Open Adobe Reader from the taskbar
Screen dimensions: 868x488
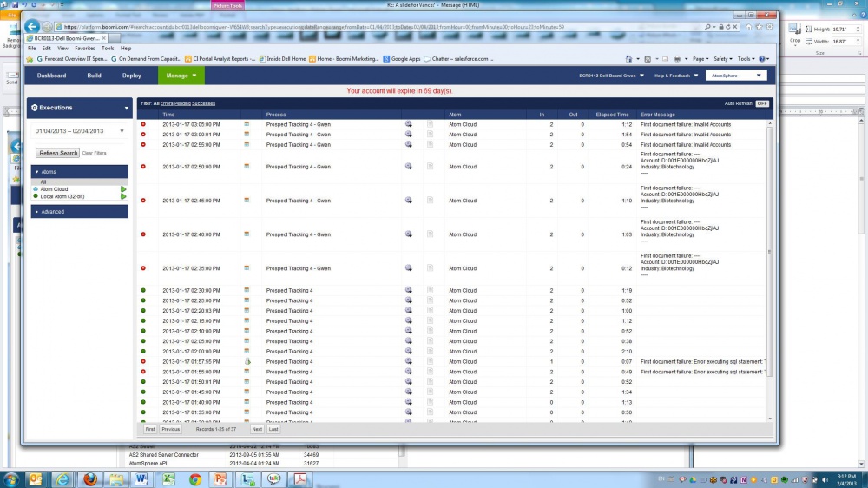tap(300, 479)
